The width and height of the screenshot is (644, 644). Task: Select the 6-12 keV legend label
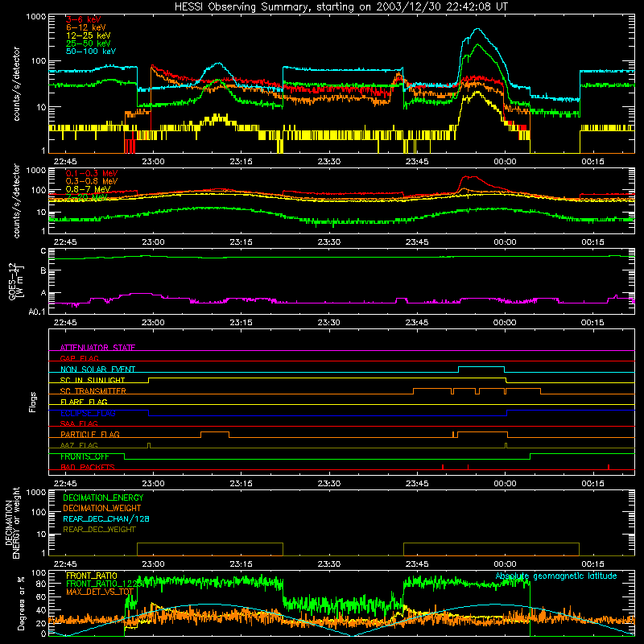click(x=86, y=27)
